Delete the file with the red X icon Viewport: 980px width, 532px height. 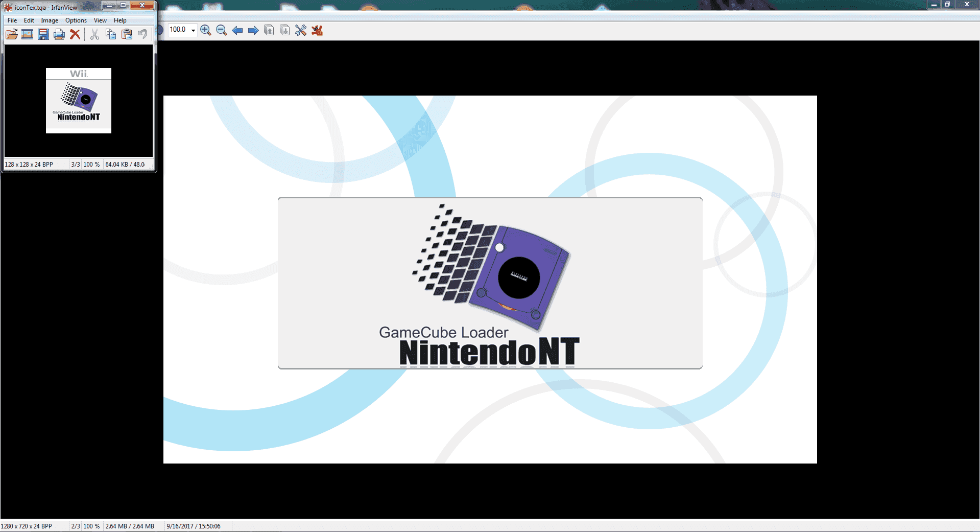(75, 34)
